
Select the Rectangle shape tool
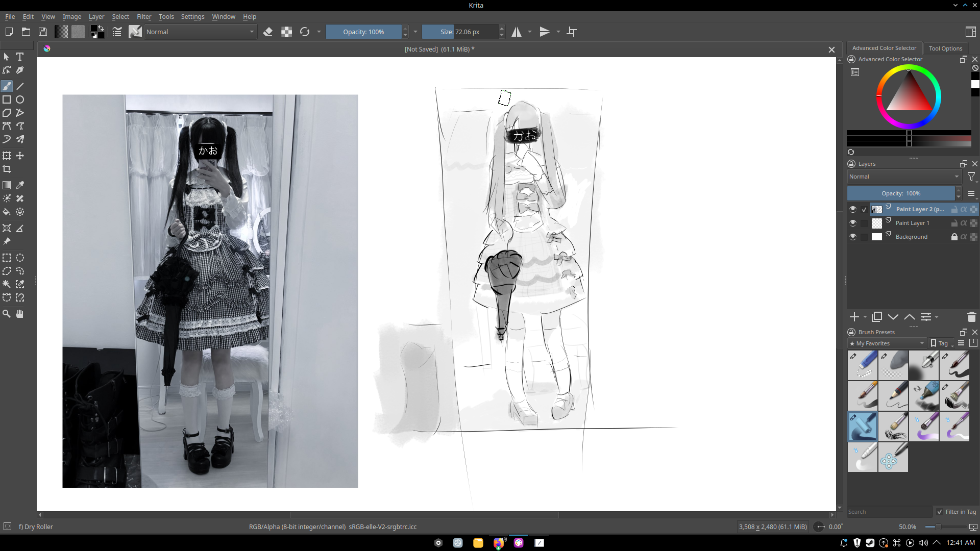pyautogui.click(x=7, y=99)
